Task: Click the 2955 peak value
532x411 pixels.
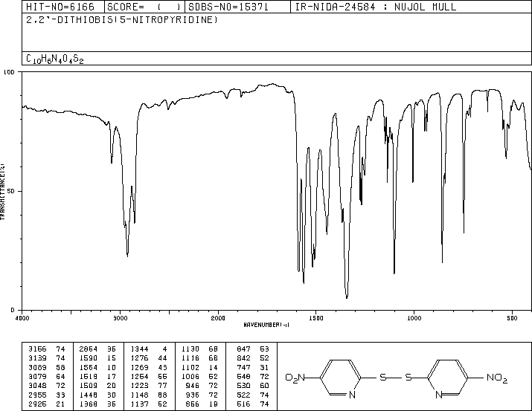Action: tap(37, 395)
